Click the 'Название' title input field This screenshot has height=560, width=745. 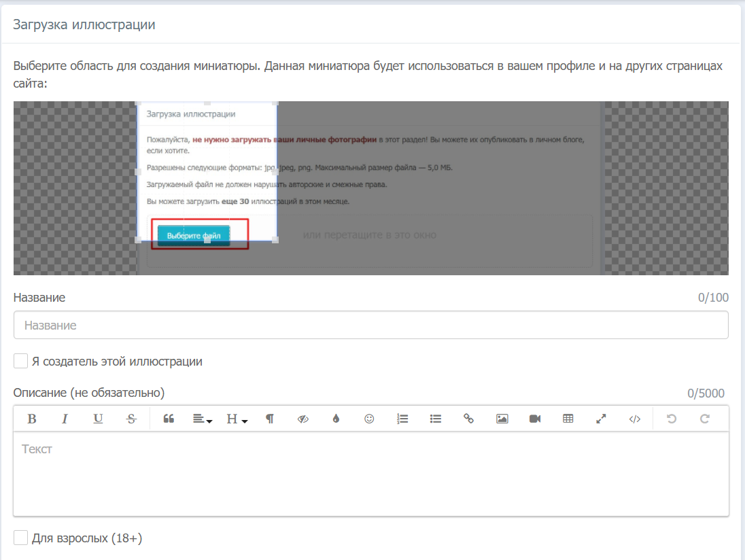[x=370, y=325]
